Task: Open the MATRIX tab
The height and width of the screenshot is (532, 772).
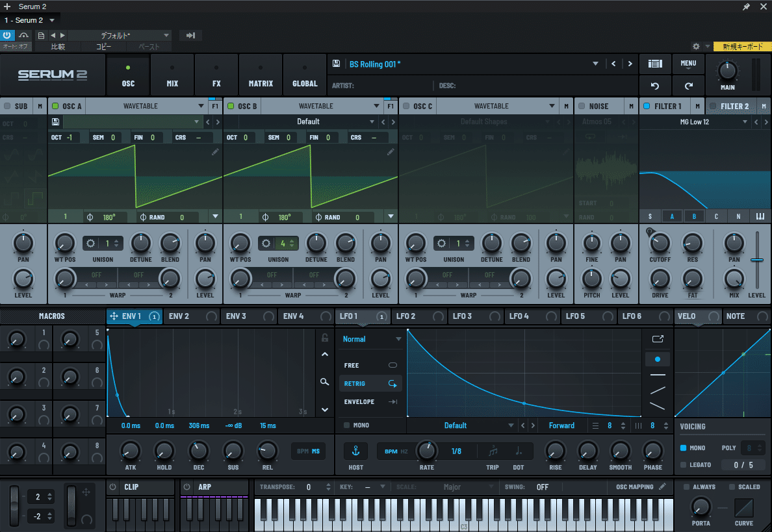Action: pyautogui.click(x=261, y=75)
